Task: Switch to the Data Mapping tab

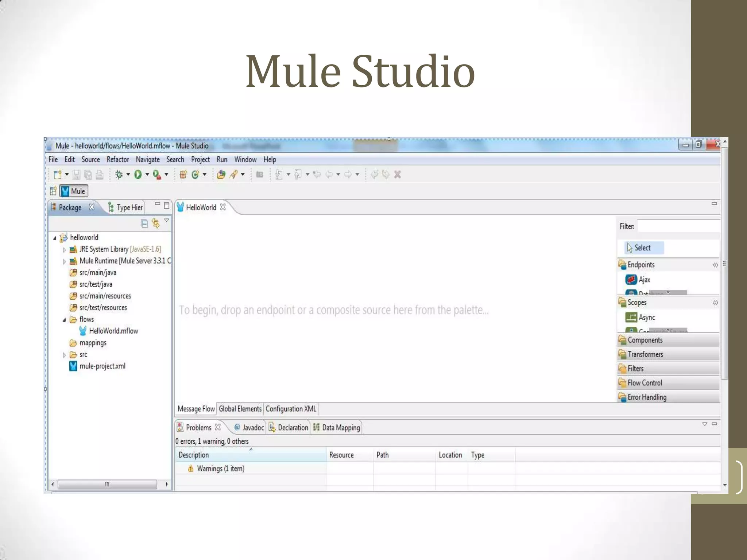Action: 336,427
